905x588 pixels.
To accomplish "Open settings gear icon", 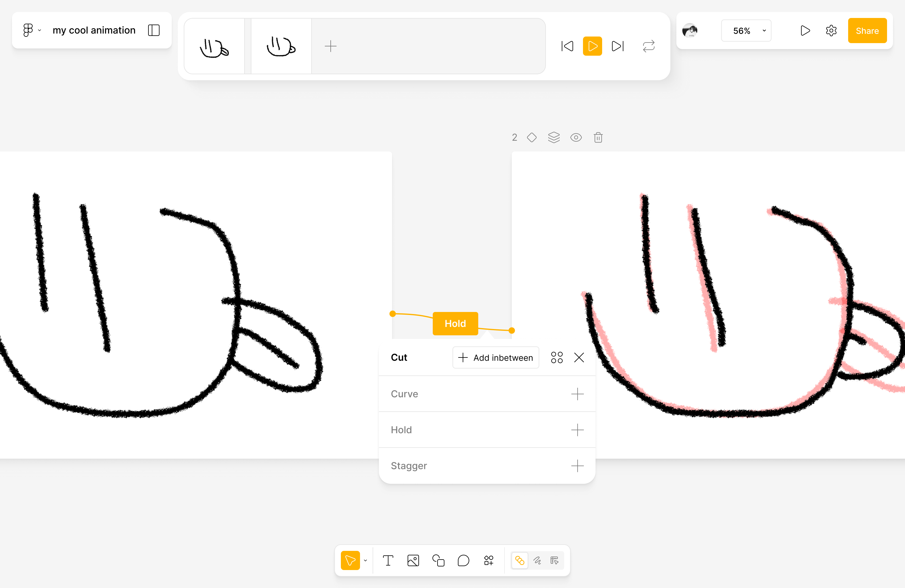I will (x=831, y=31).
